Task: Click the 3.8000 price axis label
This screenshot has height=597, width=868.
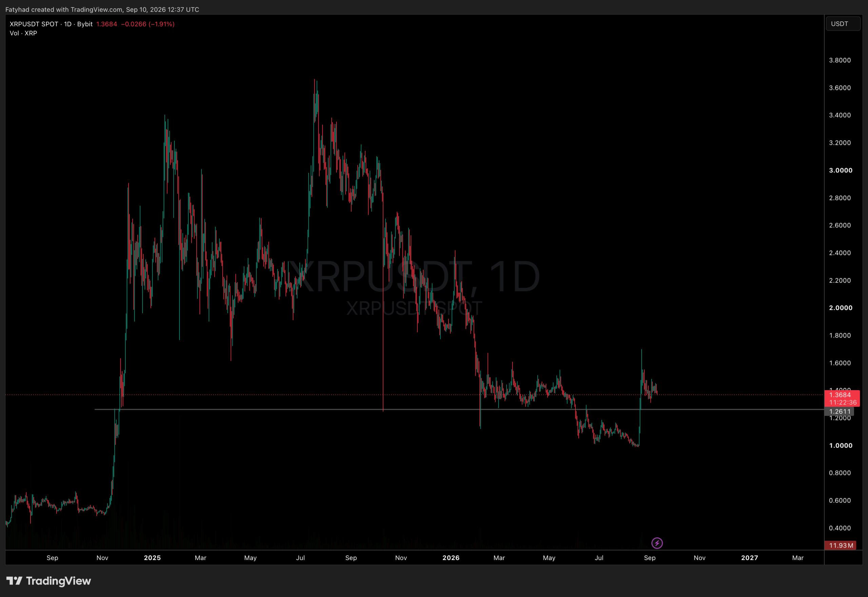Action: (840, 60)
